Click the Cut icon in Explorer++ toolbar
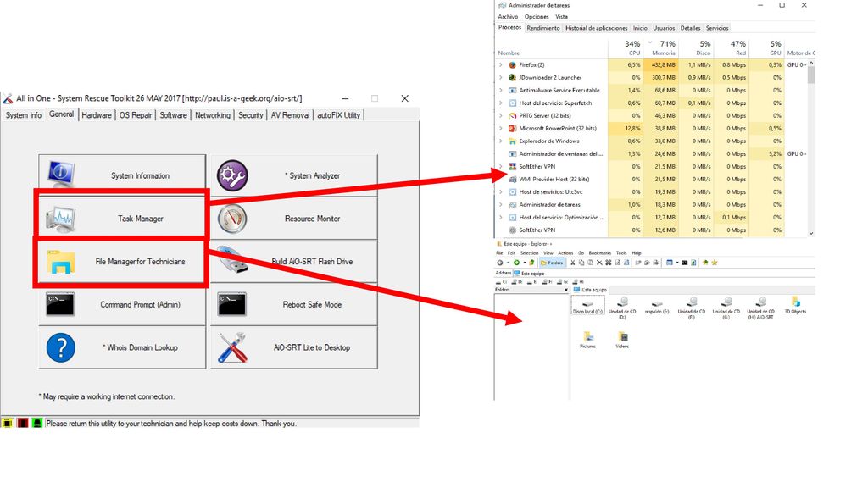The width and height of the screenshot is (868, 488). (572, 263)
